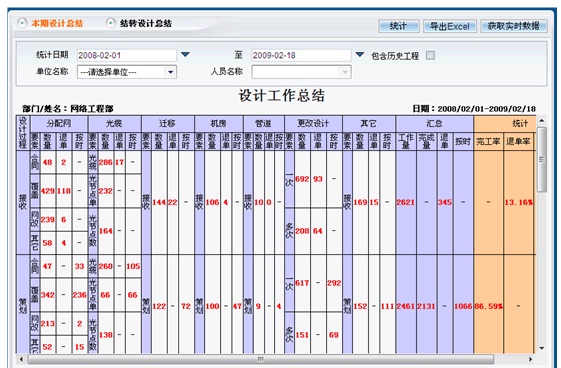This screenshot has width=561, height=368.
Task: Click the horizontal scroll left arrow
Action: 21,359
